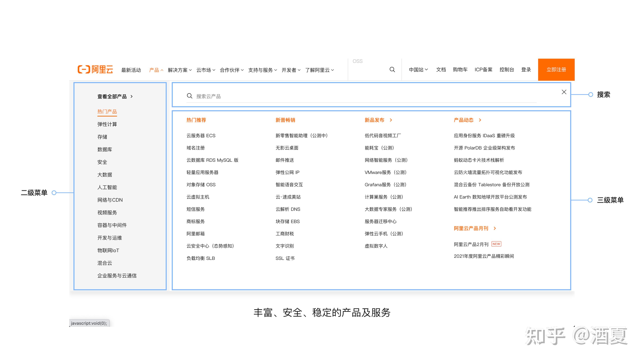Select the 混合云 category
Screen dimensions: 644x362
click(104, 263)
